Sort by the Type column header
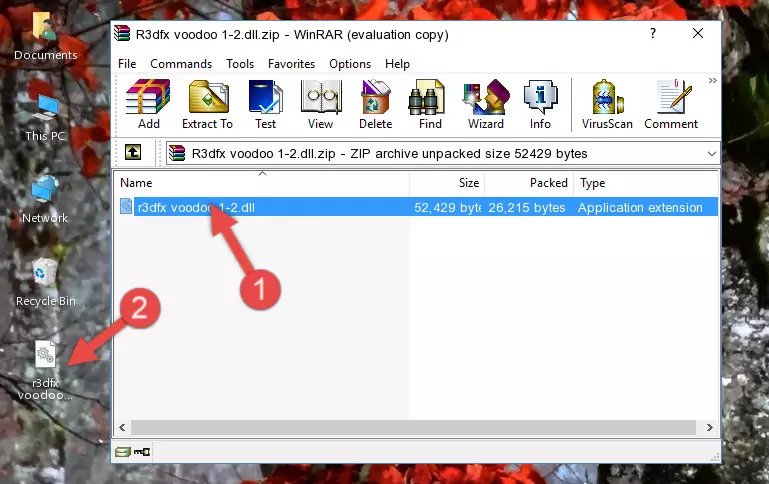Screen dimensions: 769x484 tap(646, 183)
